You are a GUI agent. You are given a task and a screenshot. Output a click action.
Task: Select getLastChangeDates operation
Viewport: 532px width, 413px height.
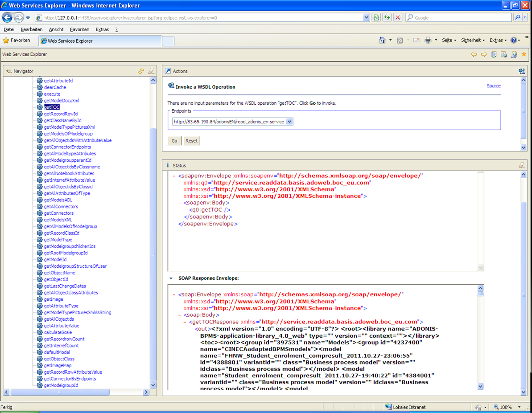65,286
